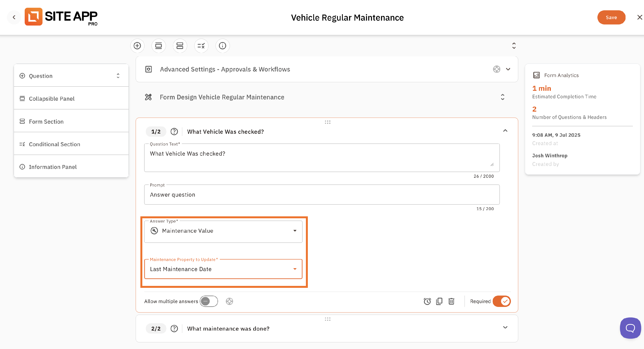Click the '1 min' estimated completion value
Image resolution: width=644 pixels, height=349 pixels.
[x=542, y=88]
